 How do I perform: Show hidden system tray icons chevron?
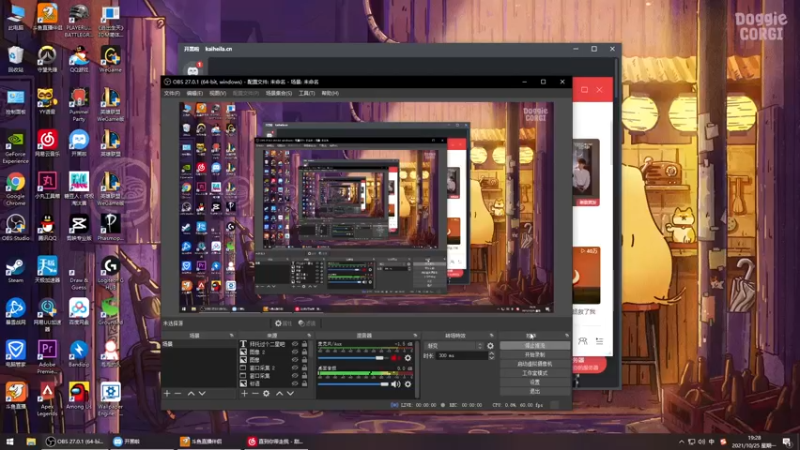[681, 442]
